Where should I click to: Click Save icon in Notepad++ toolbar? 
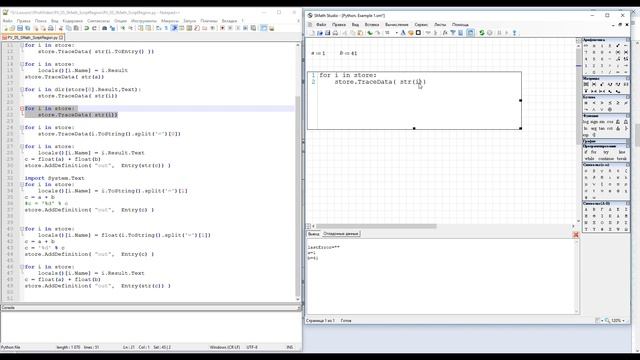(20, 28)
